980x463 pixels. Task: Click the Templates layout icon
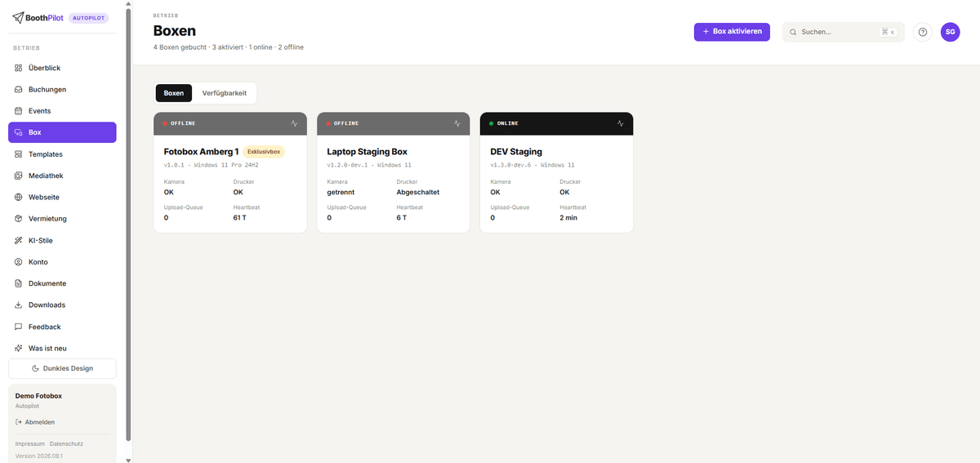pyautogui.click(x=19, y=154)
